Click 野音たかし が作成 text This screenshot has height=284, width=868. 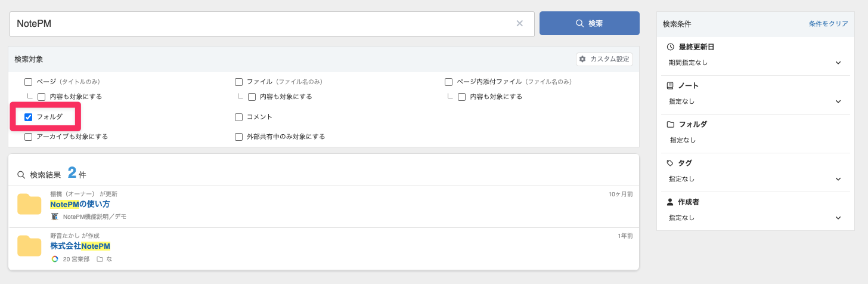pos(75,236)
